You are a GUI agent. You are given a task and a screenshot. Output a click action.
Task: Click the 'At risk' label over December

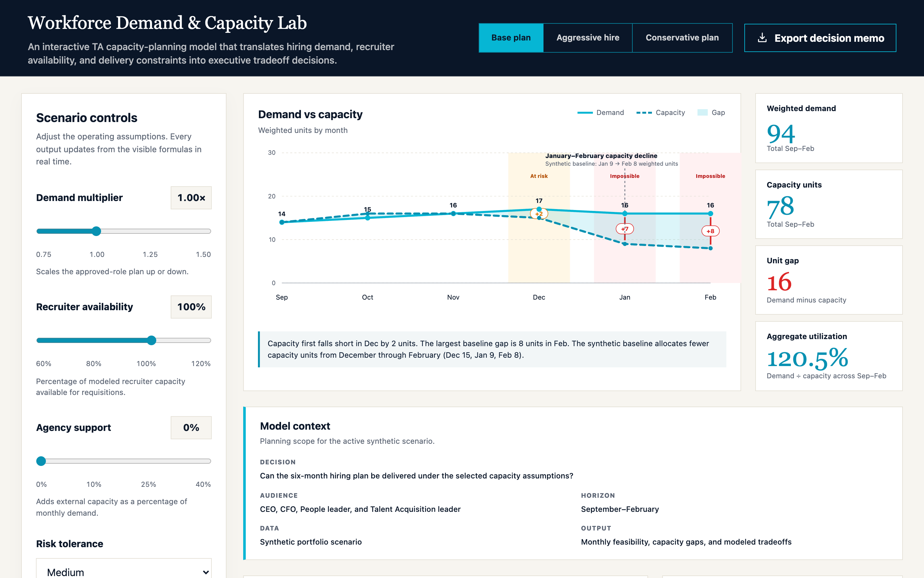coord(539,176)
